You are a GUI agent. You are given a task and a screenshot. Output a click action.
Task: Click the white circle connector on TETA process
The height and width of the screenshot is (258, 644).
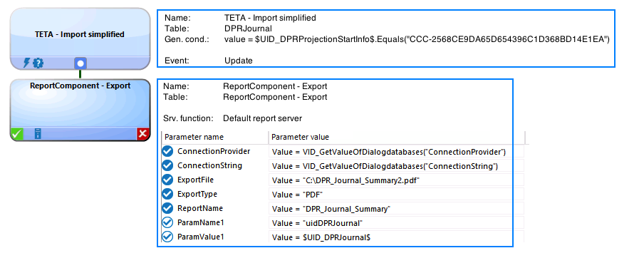click(x=80, y=63)
